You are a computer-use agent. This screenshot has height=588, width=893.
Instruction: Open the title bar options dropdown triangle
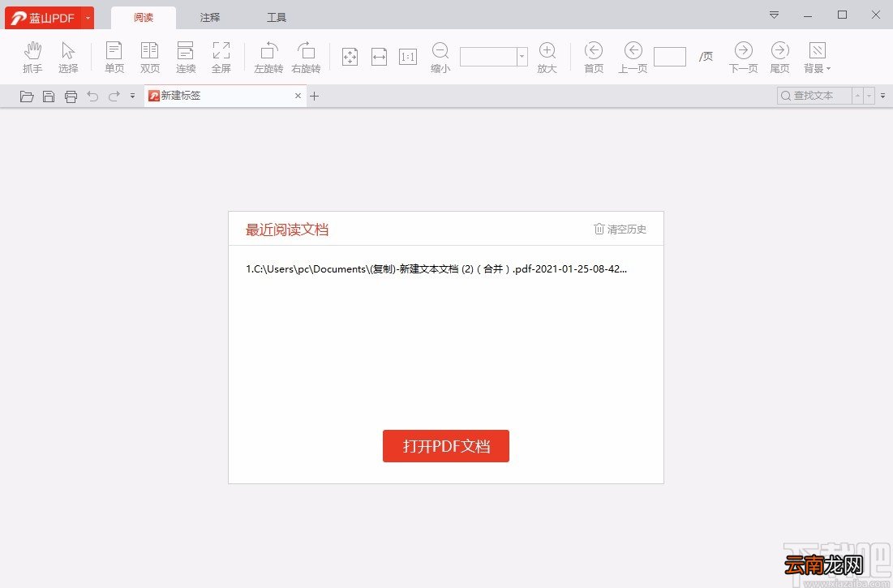(774, 15)
